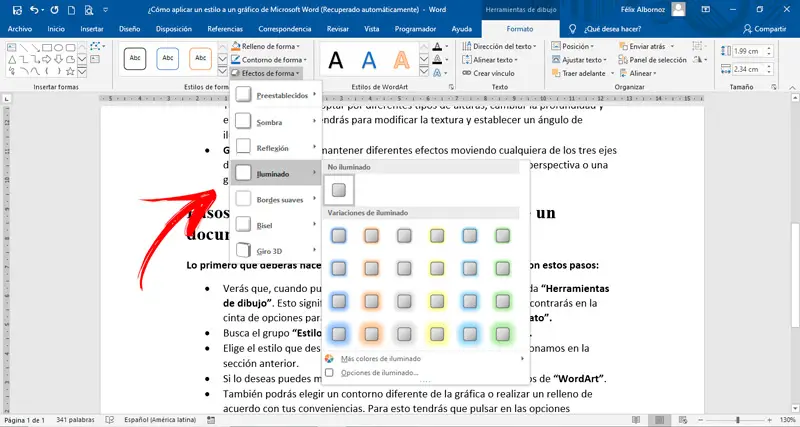Click the shape width field 2.34 cm
800x427 pixels.
pos(747,69)
